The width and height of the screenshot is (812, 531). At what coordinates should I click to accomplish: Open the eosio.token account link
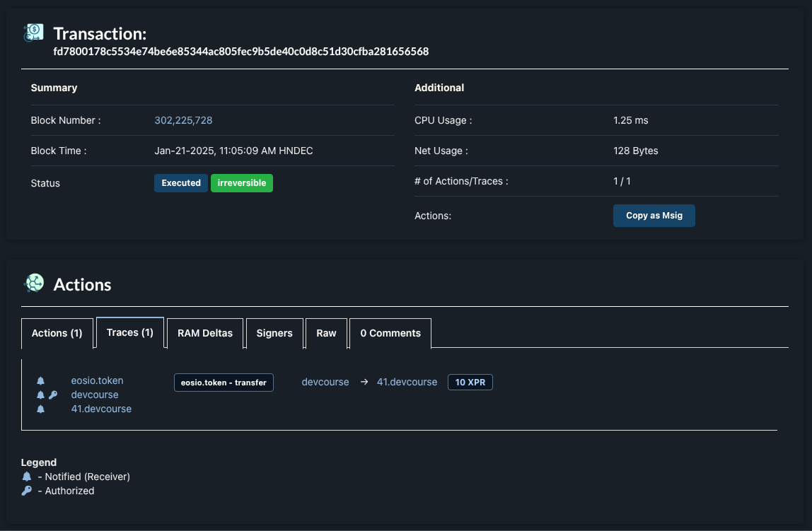[x=97, y=380]
